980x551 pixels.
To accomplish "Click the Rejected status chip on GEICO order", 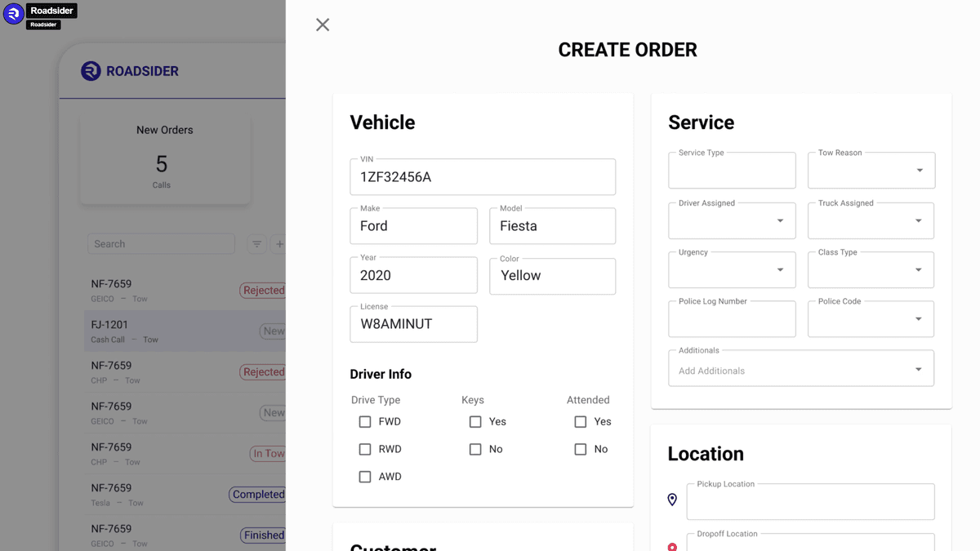I will point(263,291).
